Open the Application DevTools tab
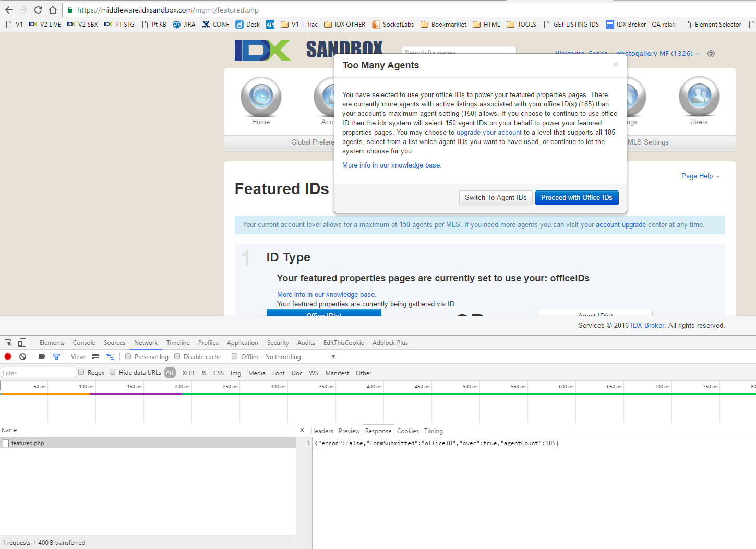Viewport: 756px width, 549px height. (x=243, y=343)
